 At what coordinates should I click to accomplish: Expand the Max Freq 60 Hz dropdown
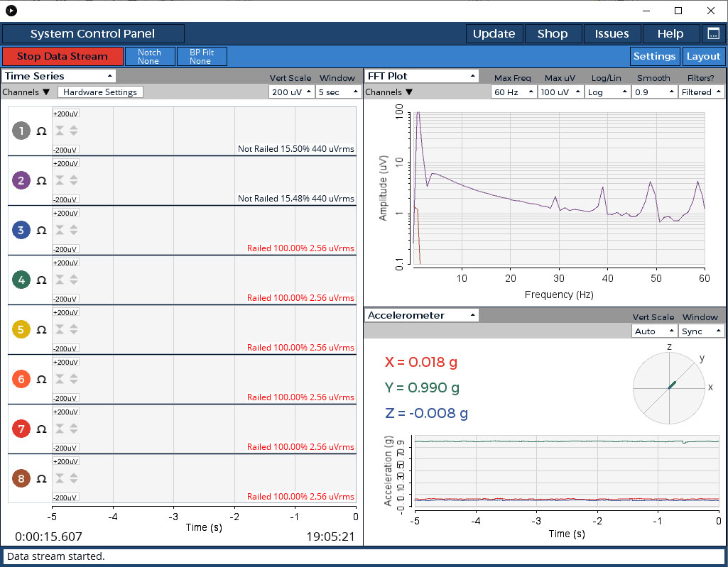click(x=512, y=92)
